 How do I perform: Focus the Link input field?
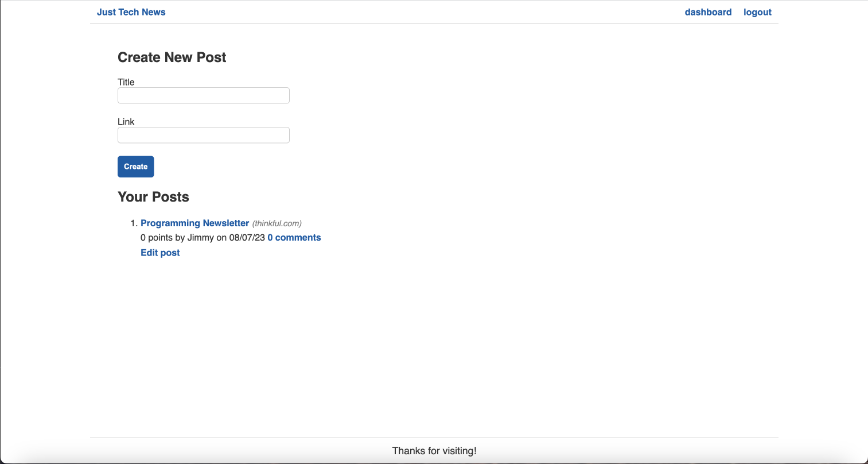pos(204,136)
